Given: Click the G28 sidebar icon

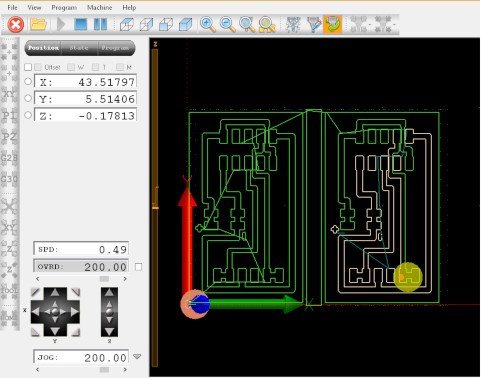Looking at the screenshot, I should 9,158.
